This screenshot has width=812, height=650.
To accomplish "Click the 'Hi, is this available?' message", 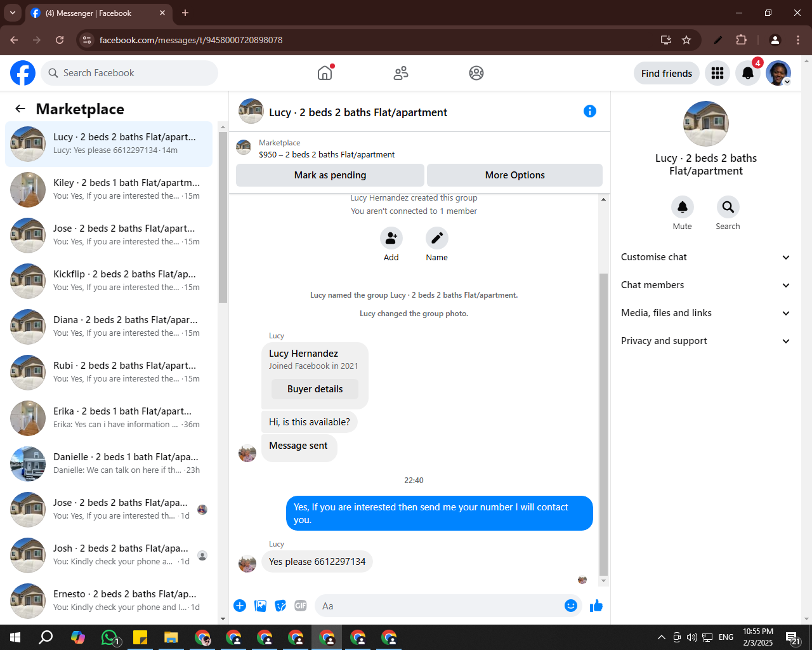I will click(x=309, y=422).
